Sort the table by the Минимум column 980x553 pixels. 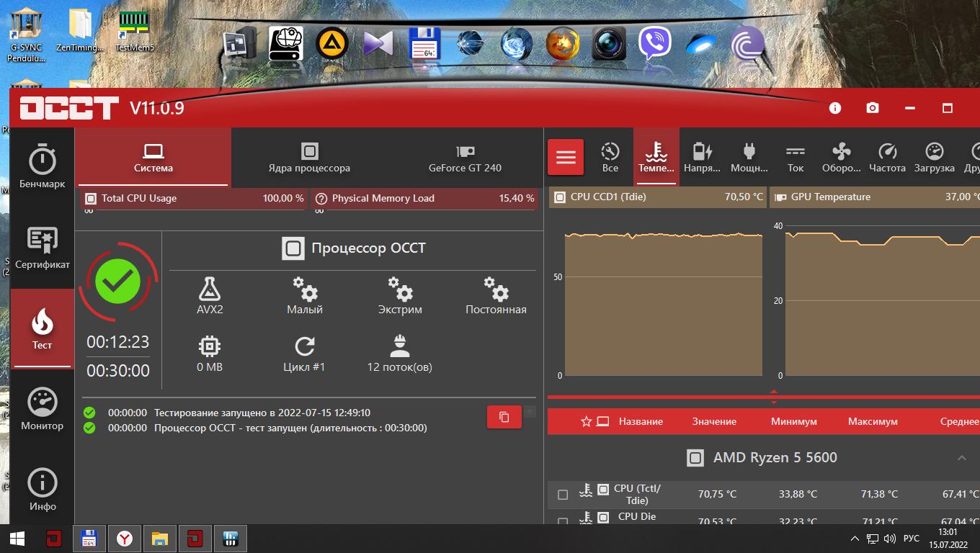pyautogui.click(x=794, y=421)
